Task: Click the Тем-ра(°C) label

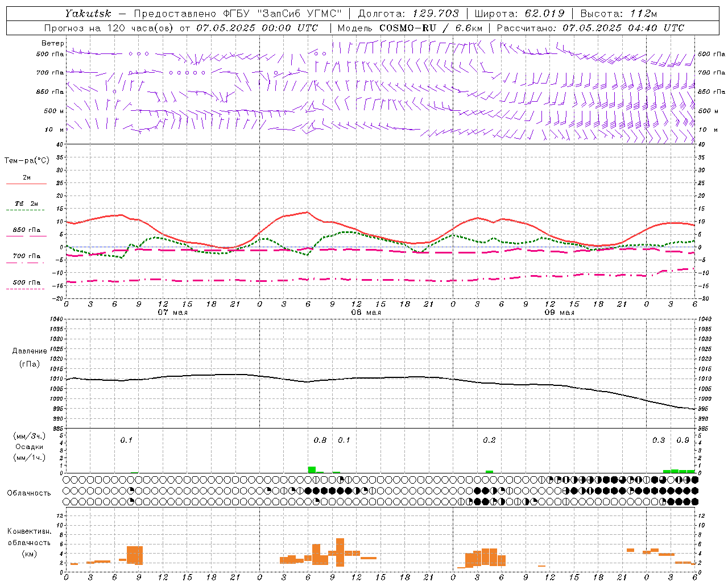Action: click(x=27, y=161)
